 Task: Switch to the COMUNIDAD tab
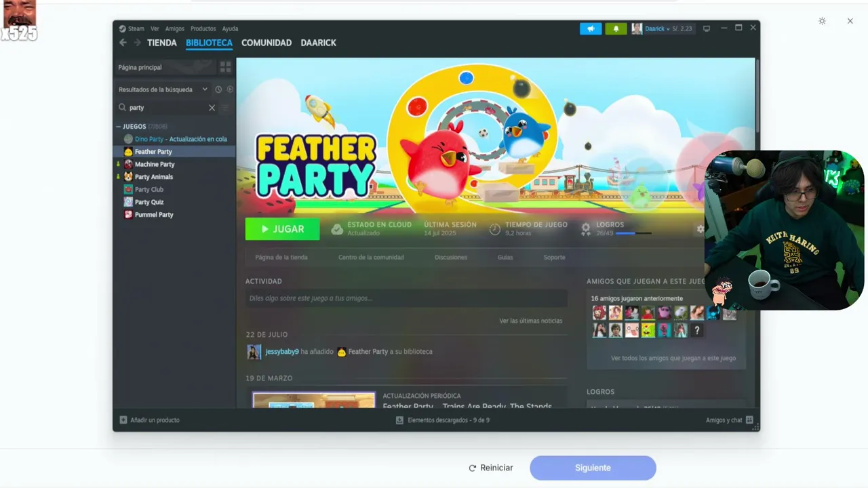tap(267, 43)
